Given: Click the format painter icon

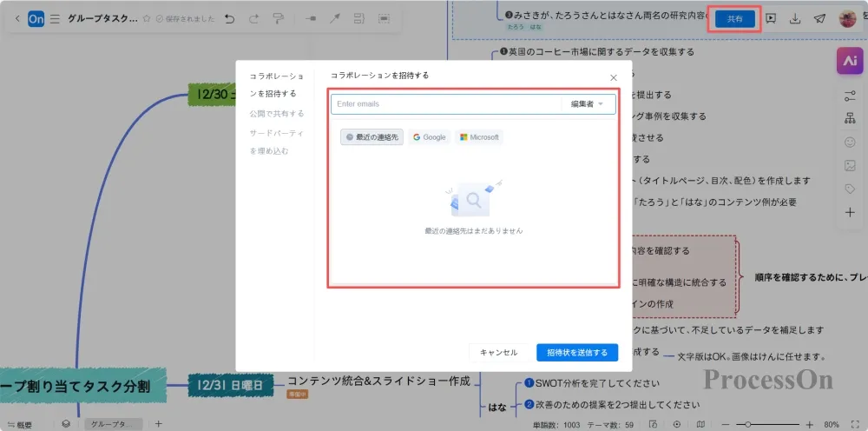Looking at the screenshot, I should [278, 18].
